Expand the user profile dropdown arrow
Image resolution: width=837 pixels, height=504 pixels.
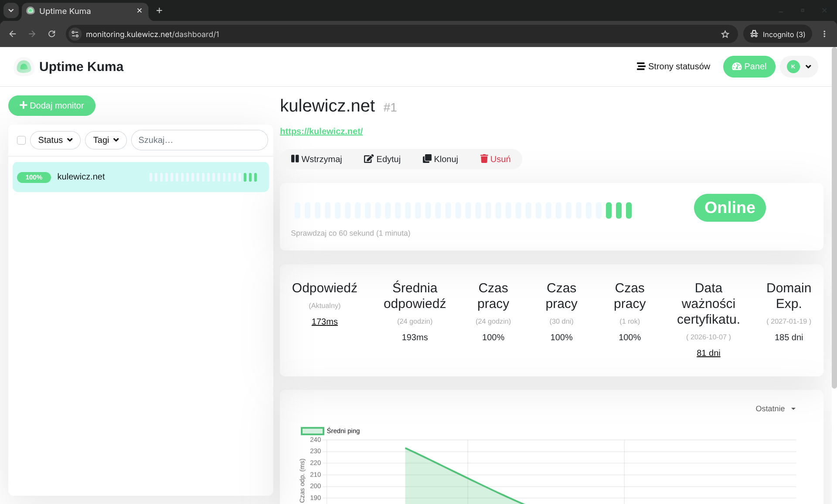pyautogui.click(x=808, y=67)
